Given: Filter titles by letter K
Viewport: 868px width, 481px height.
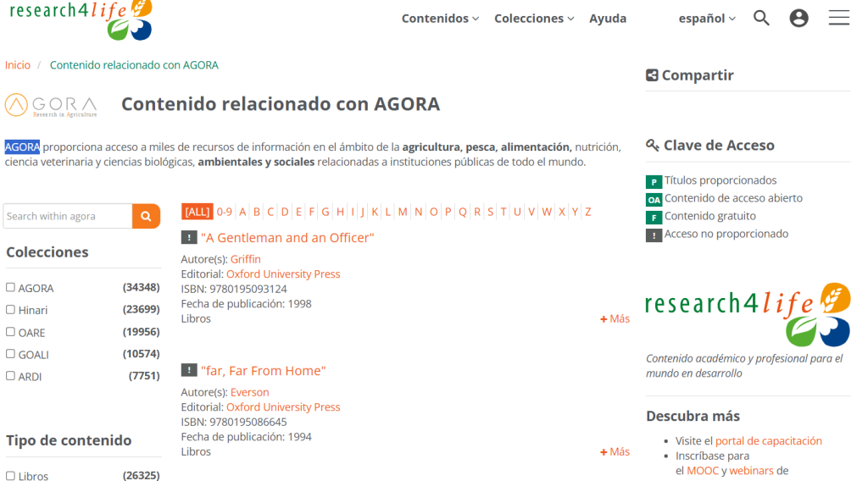Looking at the screenshot, I should click(375, 212).
